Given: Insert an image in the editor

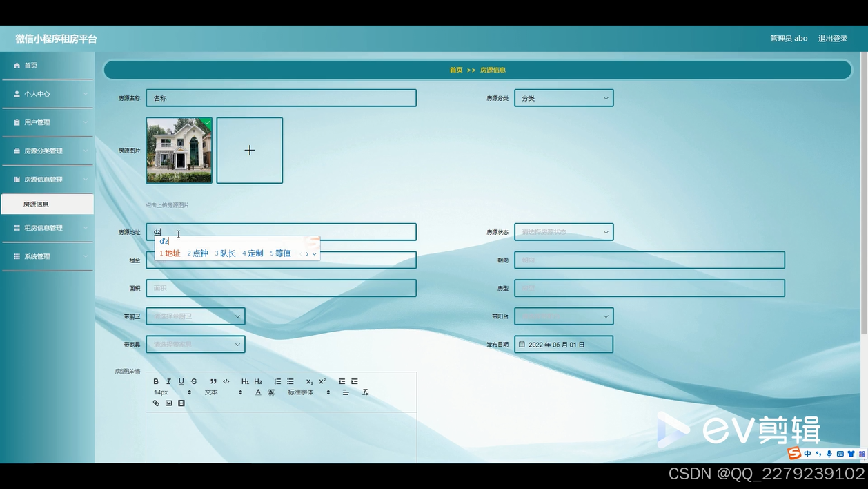Looking at the screenshot, I should click(x=168, y=403).
